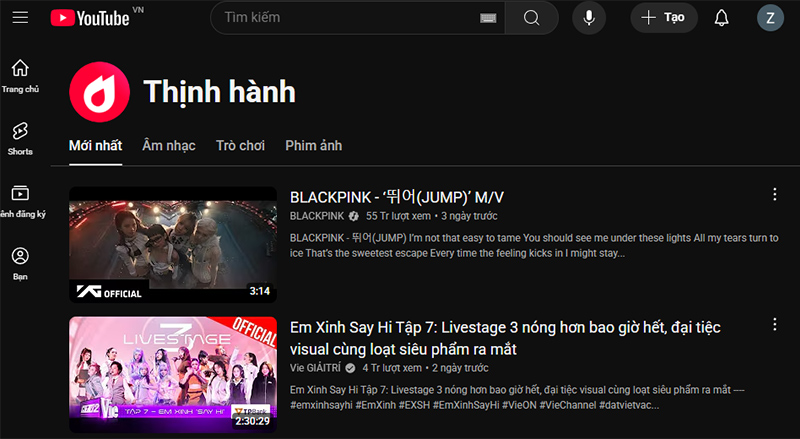Image resolution: width=800 pixels, height=439 pixels.
Task: Open the BLACKPINK JUMP video thumbnail
Action: tap(173, 245)
